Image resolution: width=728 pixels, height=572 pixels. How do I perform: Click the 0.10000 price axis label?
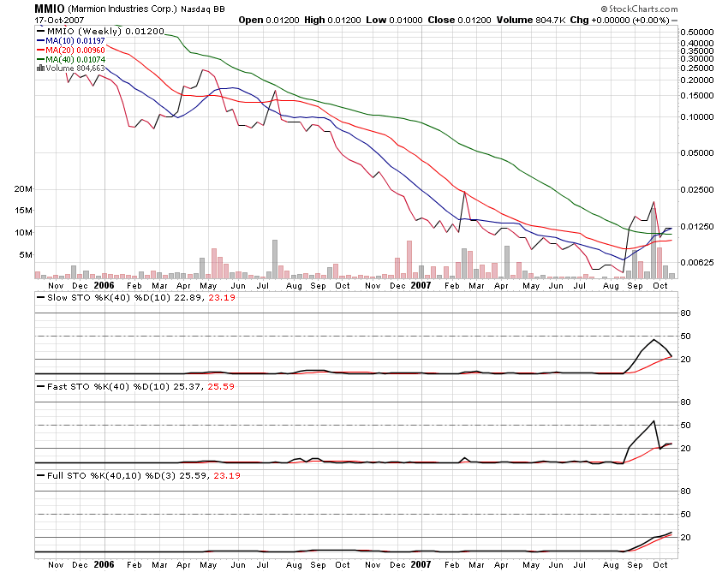(x=697, y=117)
